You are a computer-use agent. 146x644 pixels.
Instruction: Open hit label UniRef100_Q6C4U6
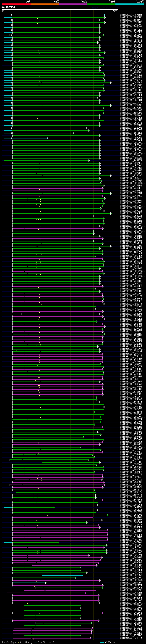pyautogui.click(x=131, y=422)
